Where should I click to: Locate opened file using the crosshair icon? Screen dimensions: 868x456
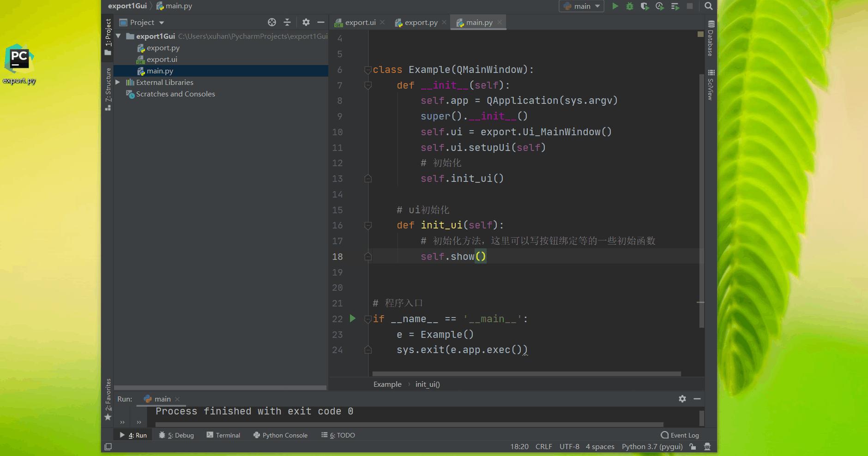click(272, 22)
